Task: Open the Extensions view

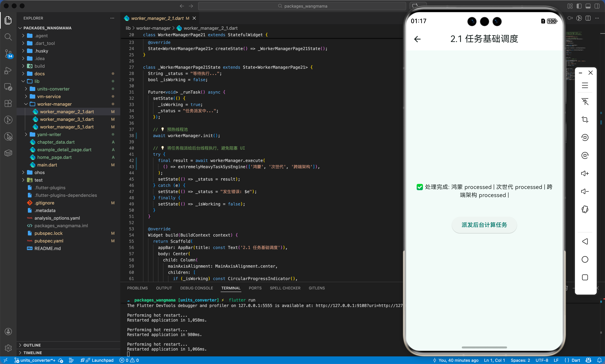Action: click(8, 103)
